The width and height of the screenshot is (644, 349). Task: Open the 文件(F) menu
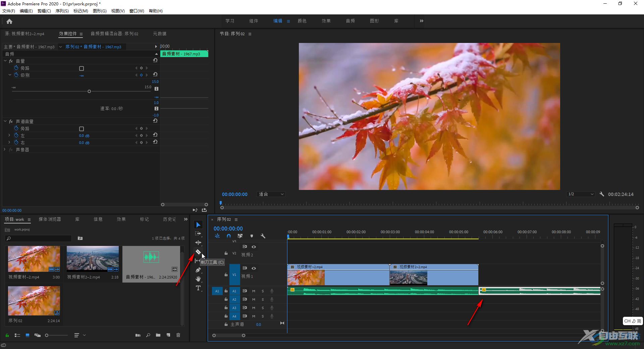[9, 11]
